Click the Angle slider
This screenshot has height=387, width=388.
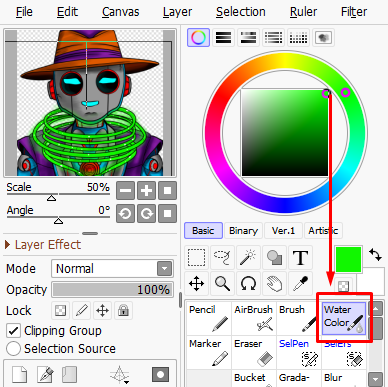(58, 217)
